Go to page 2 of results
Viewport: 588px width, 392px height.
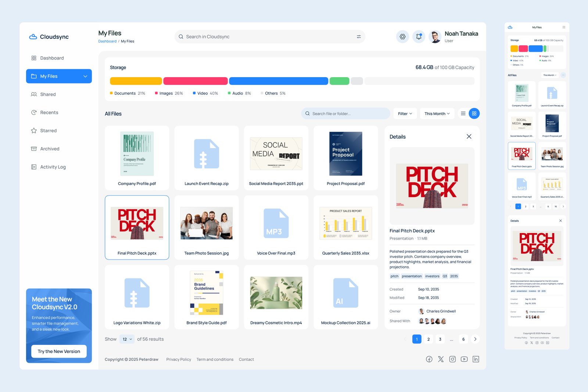tap(429, 339)
